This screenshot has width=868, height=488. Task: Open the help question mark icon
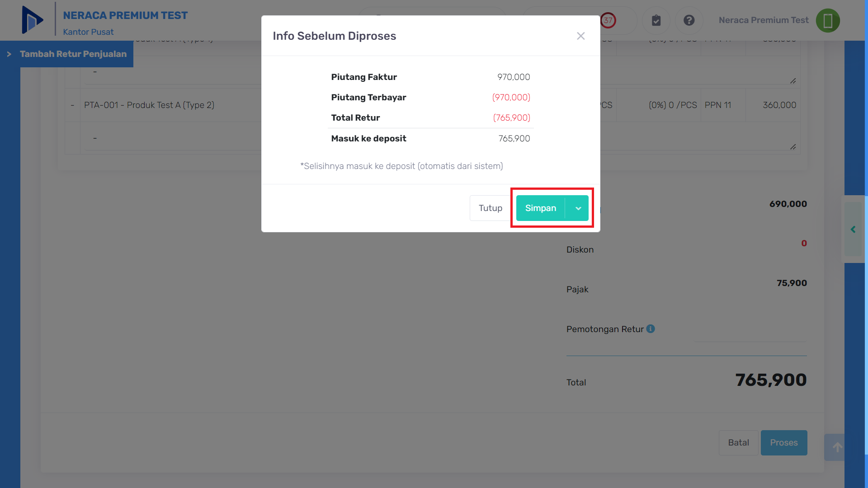coord(689,20)
